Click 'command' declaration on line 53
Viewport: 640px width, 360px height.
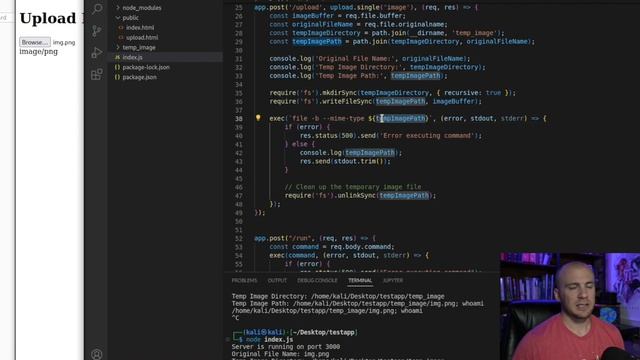(305, 247)
